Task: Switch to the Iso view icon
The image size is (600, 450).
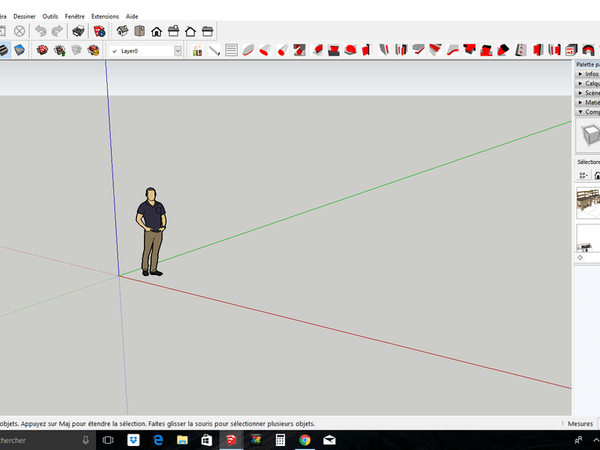Action: [122, 31]
